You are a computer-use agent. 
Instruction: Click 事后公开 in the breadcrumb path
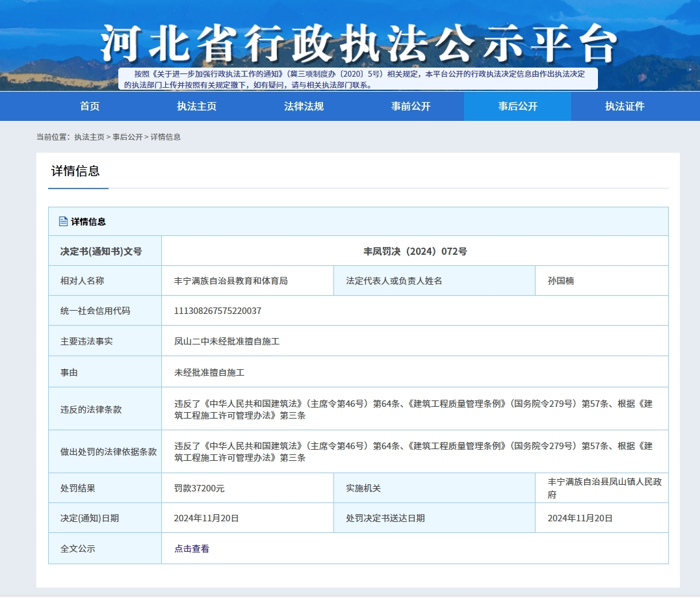[x=127, y=137]
